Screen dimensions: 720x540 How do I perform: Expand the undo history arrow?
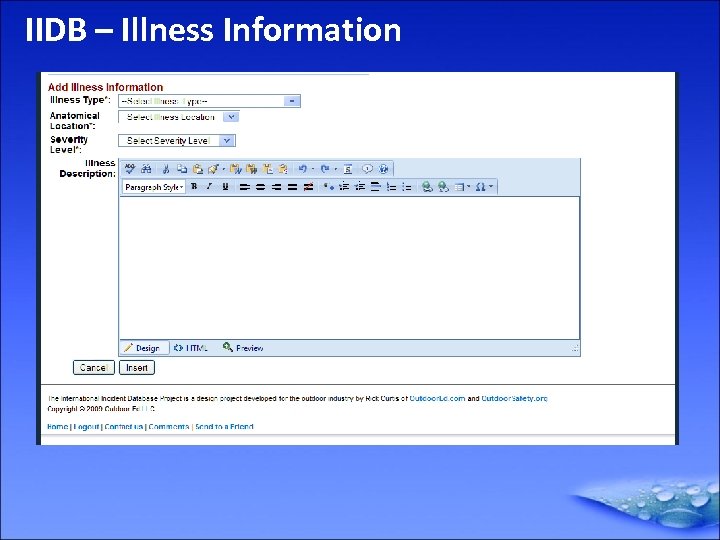click(313, 169)
